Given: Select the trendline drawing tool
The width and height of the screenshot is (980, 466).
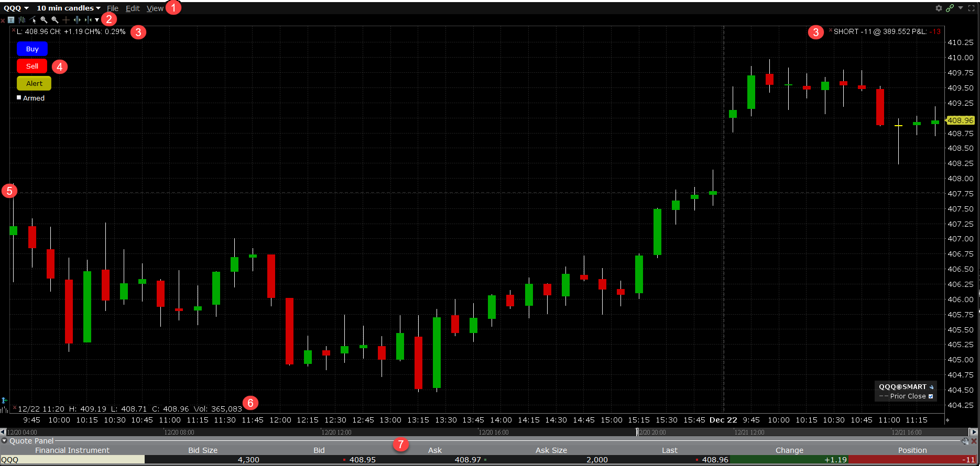Looking at the screenshot, I should (x=33, y=20).
